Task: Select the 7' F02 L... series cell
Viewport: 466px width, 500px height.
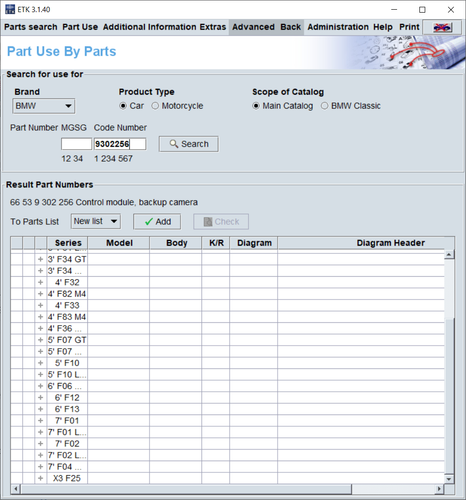Action: coord(67,455)
